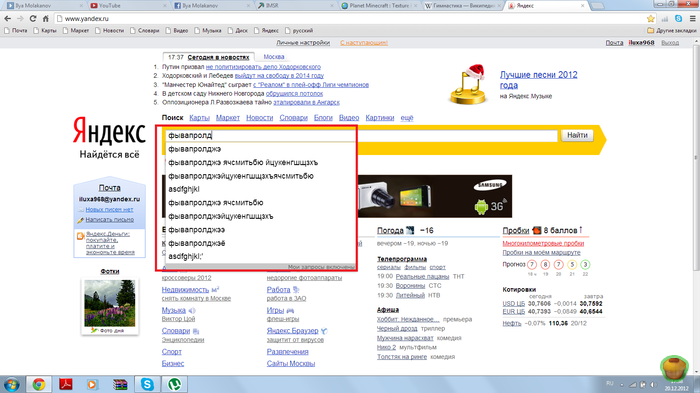Open uTorrent from the taskbar

[x=175, y=384]
